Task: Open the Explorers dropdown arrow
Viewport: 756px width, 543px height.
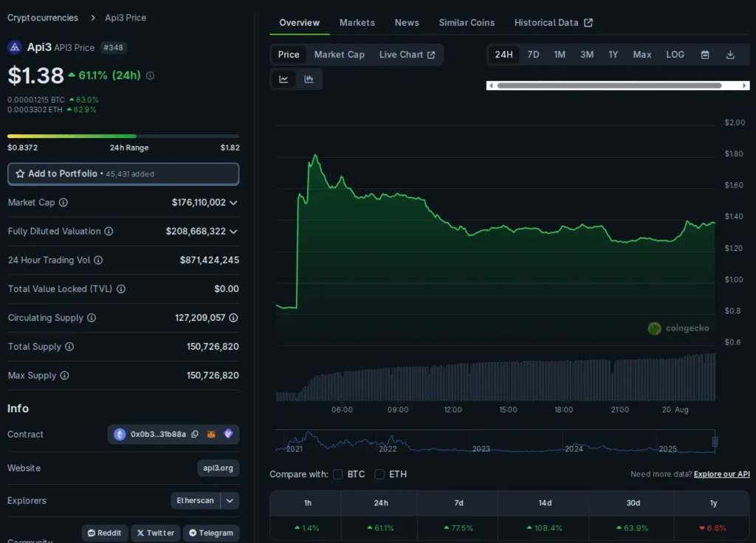Action: coord(230,501)
